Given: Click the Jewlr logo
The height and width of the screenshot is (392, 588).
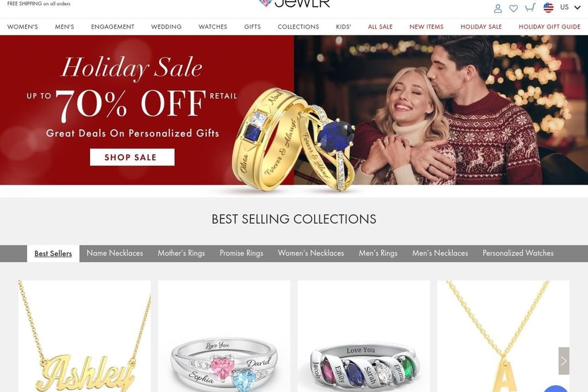Looking at the screenshot, I should (x=295, y=4).
